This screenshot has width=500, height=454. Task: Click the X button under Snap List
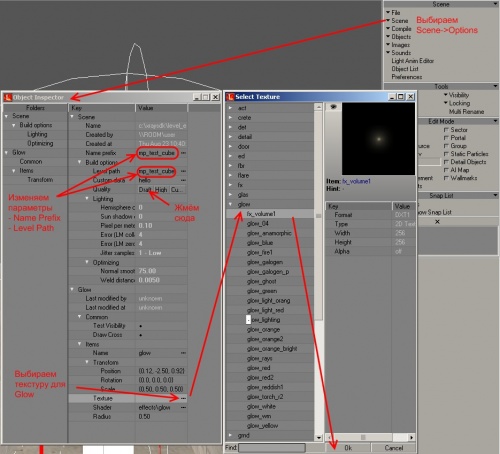437,222
